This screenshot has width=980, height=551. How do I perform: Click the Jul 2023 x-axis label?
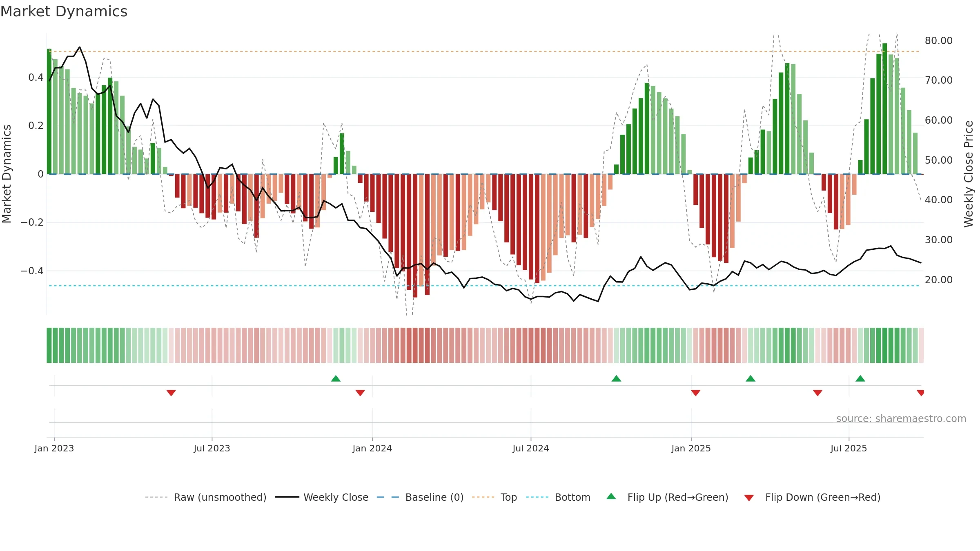212,448
